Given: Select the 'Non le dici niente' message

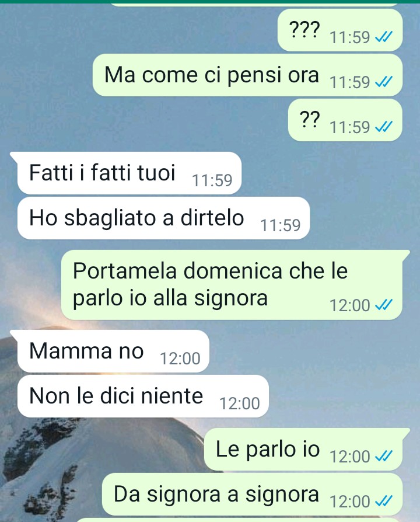Looking at the screenshot, I should (x=143, y=396).
